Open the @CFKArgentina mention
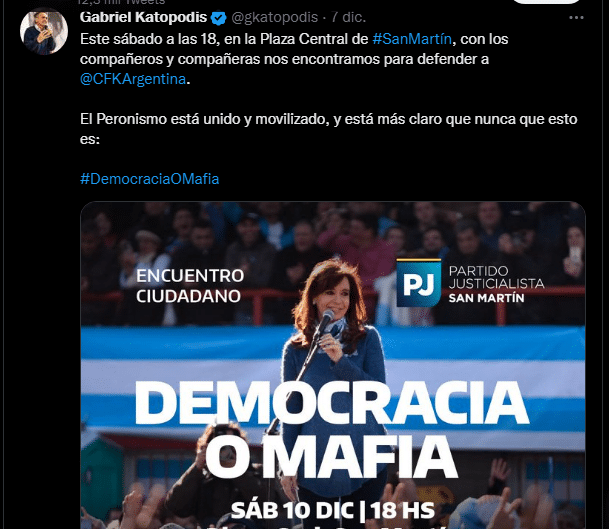Screen dimensions: 609x529 [x=133, y=79]
